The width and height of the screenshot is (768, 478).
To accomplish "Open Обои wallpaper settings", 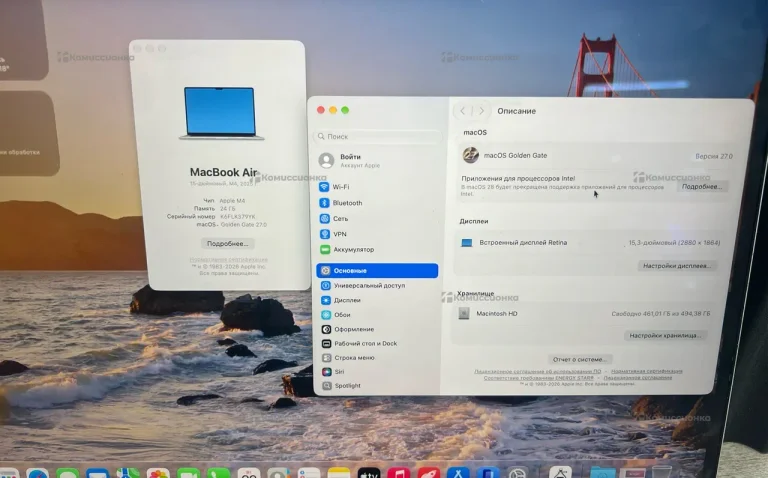I will coord(377,314).
